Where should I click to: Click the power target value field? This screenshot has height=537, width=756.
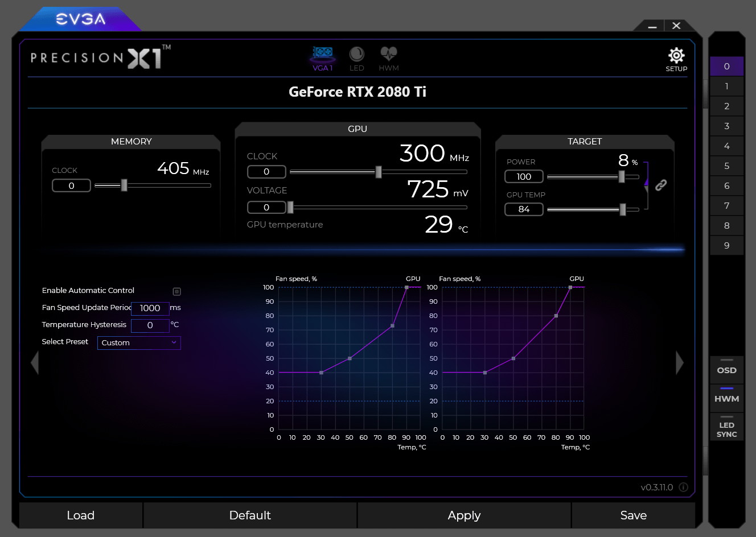(524, 176)
